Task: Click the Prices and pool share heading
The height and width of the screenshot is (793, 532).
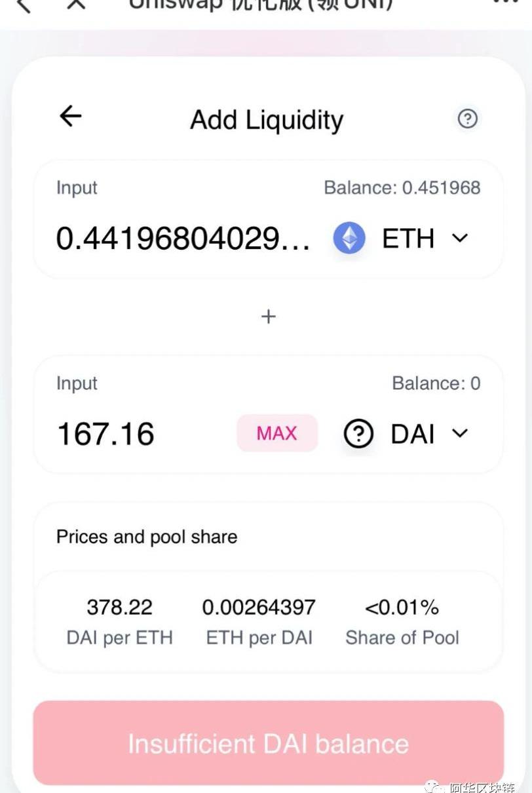Action: click(x=147, y=537)
